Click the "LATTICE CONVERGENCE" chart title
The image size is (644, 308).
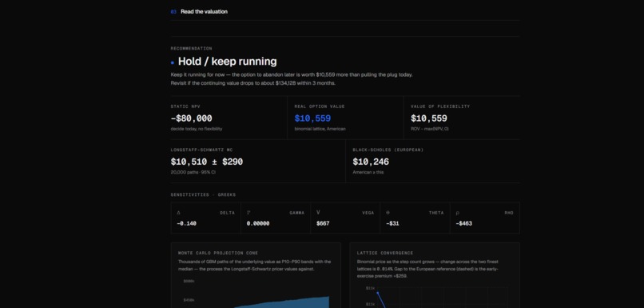(385, 254)
